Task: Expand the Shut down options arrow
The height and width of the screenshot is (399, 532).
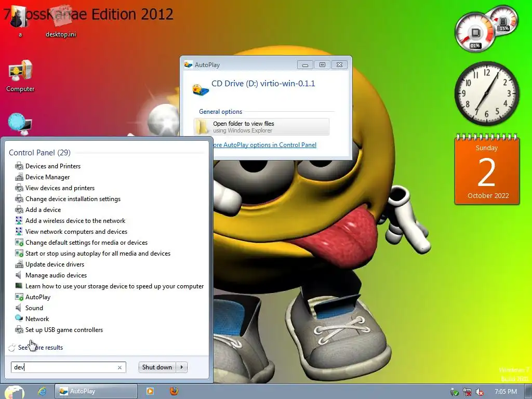Action: (x=182, y=367)
